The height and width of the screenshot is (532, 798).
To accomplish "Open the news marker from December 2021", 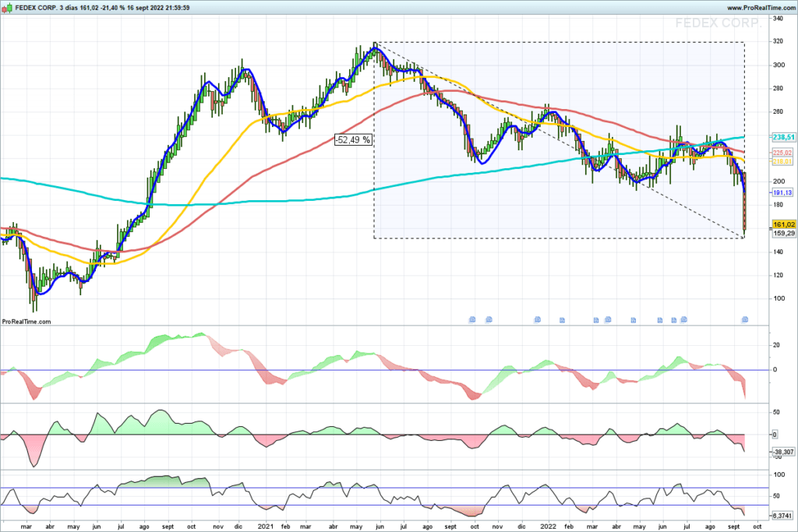I will coord(538,319).
